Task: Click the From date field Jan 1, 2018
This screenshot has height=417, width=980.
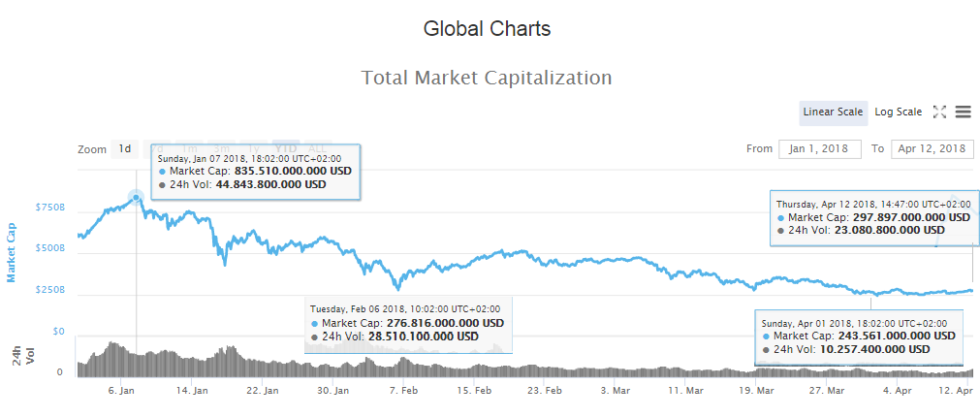Action: pos(819,149)
